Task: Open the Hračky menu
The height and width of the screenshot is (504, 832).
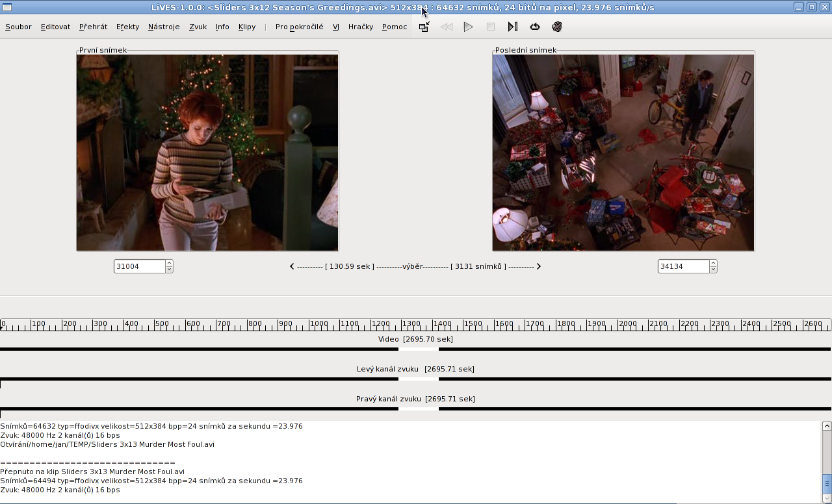Action: 361,27
